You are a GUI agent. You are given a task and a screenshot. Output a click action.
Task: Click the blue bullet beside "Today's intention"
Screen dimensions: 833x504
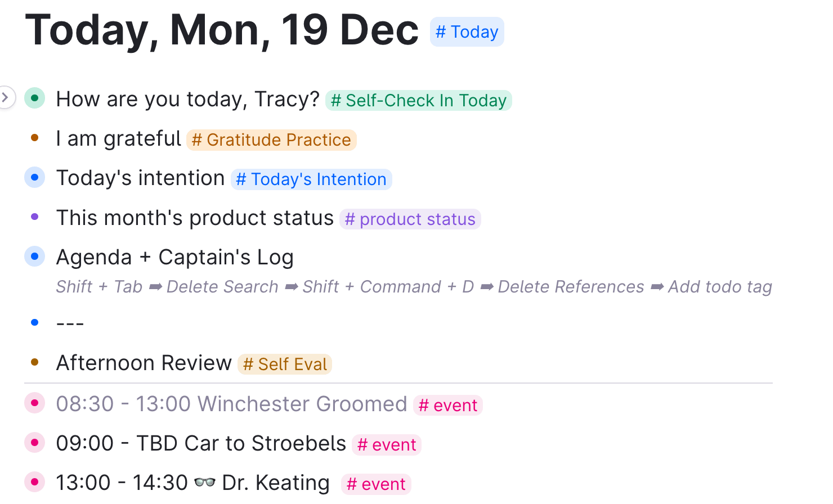pyautogui.click(x=35, y=177)
